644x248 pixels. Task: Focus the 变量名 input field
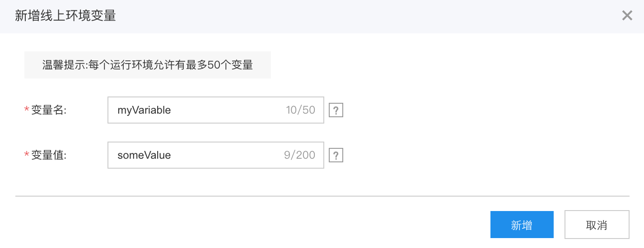216,110
